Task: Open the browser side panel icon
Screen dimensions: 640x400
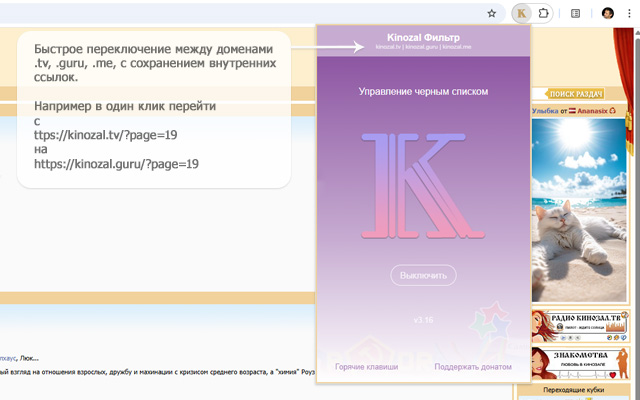Action: [576, 13]
